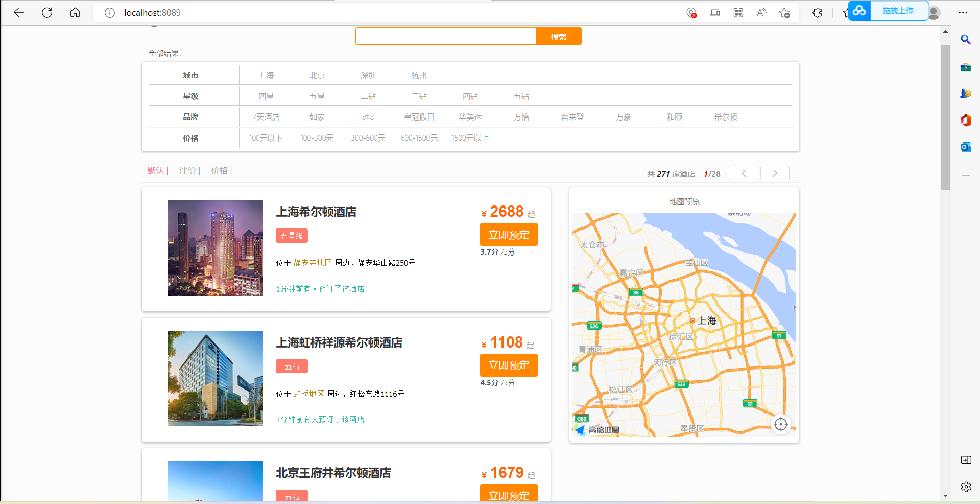The height and width of the screenshot is (504, 980).
Task: Recenter map with locate icon
Action: tap(781, 424)
